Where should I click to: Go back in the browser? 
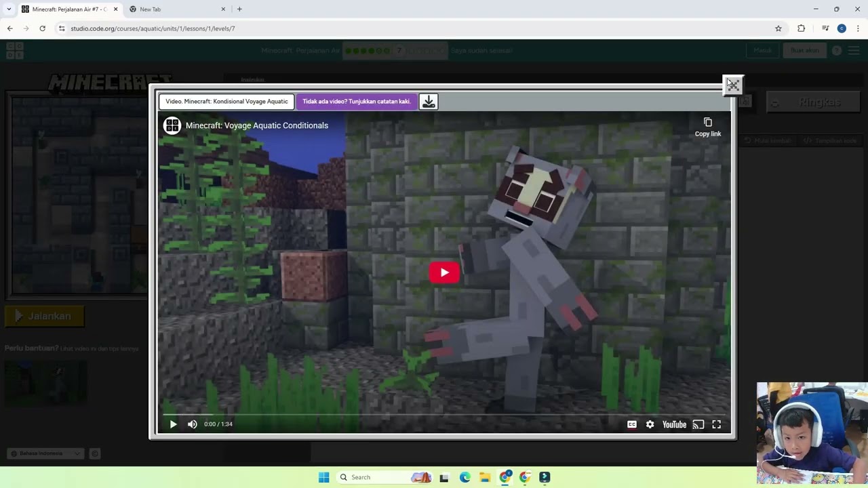[x=9, y=28]
